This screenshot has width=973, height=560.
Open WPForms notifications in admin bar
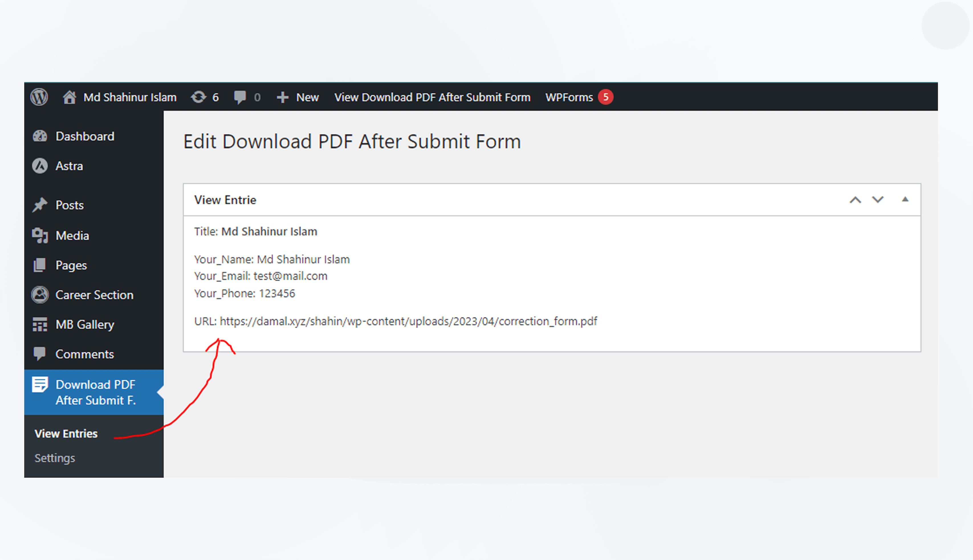pyautogui.click(x=578, y=97)
